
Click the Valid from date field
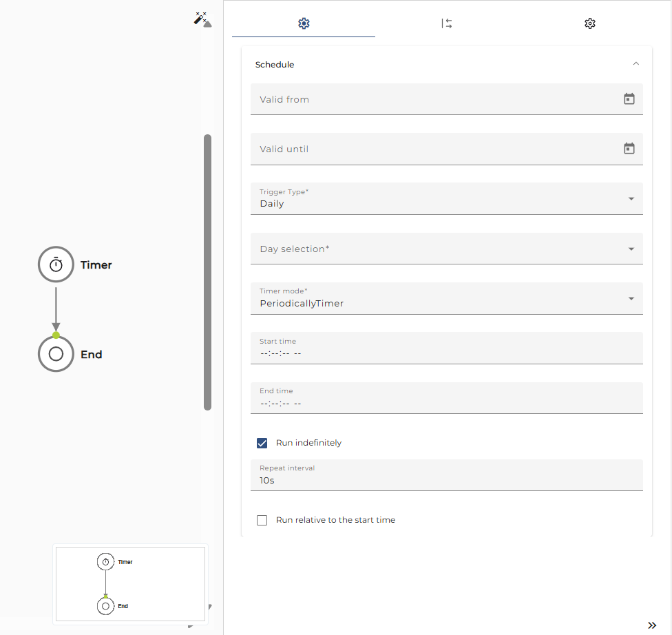coord(447,99)
